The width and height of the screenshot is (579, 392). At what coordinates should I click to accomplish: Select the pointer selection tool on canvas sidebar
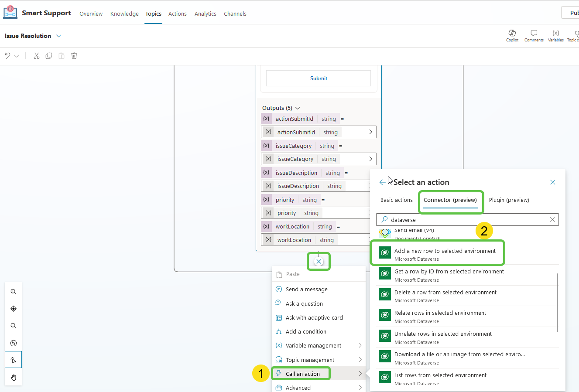click(x=13, y=359)
